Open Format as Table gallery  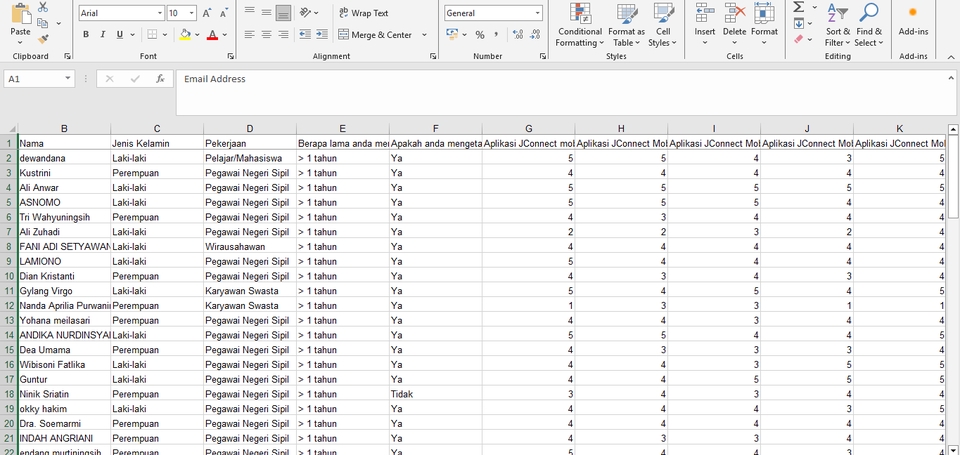tap(626, 25)
